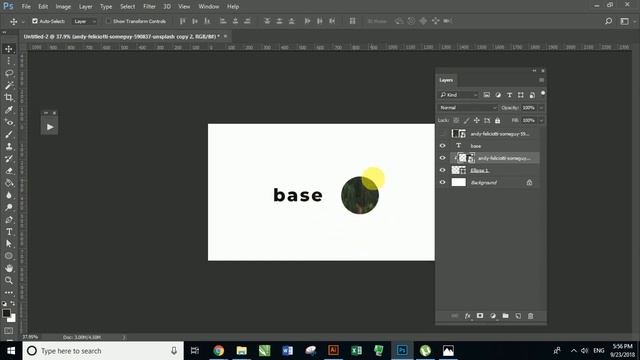The height and width of the screenshot is (360, 640).
Task: Select the Hand tool
Action: pyautogui.click(x=9, y=268)
